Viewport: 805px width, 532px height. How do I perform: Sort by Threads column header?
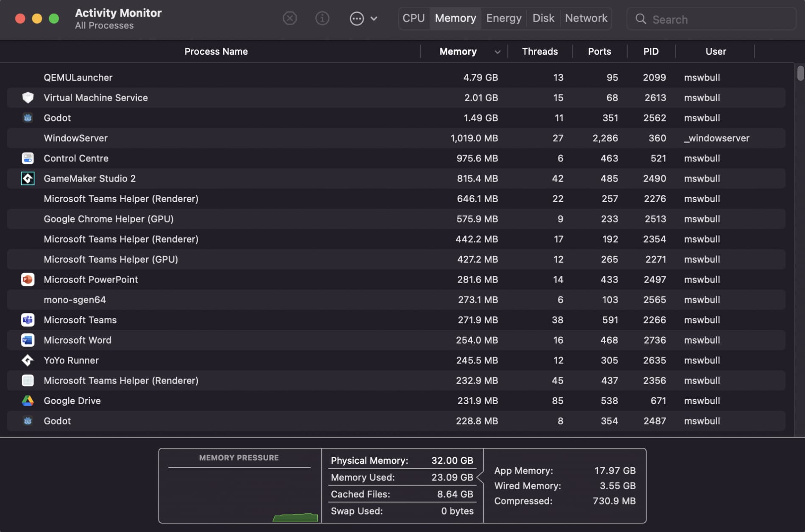pos(540,51)
